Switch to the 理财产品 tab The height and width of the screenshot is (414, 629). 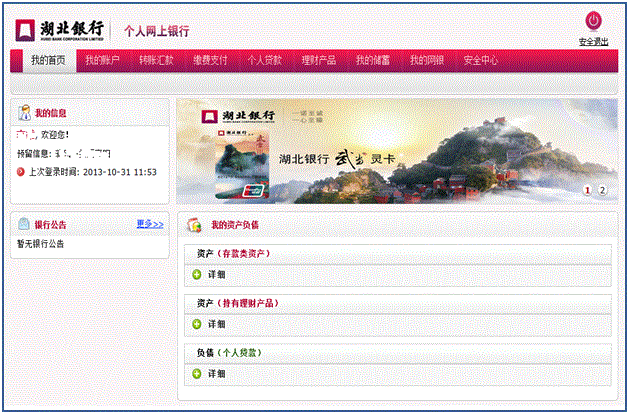(318, 61)
